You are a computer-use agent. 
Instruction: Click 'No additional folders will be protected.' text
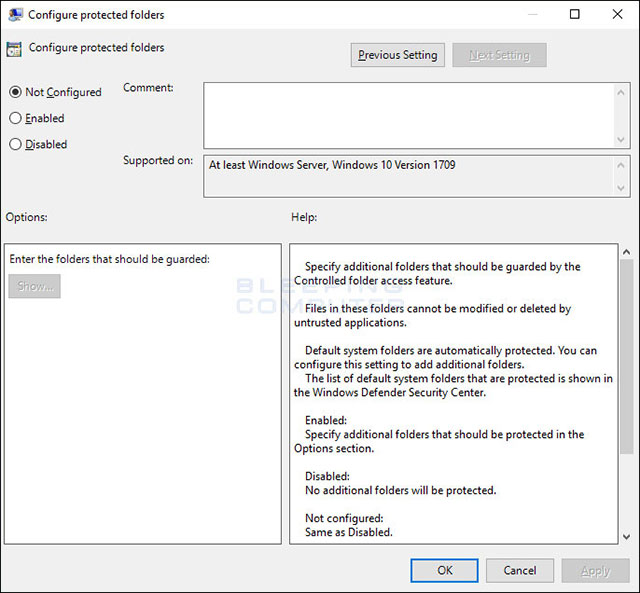click(x=400, y=490)
